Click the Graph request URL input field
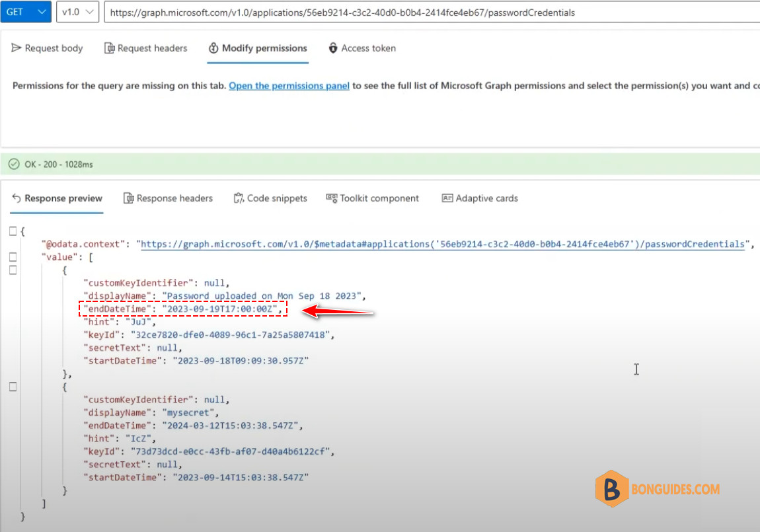760x532 pixels. (432, 13)
